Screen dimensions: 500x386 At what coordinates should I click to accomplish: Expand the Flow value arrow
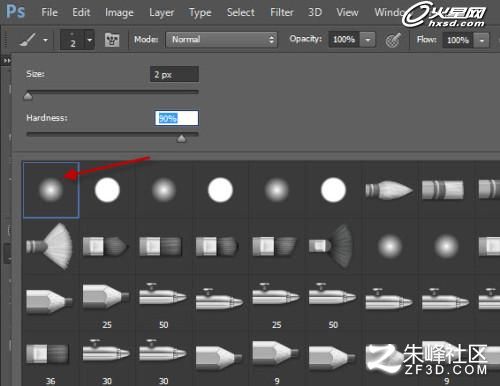[x=482, y=41]
